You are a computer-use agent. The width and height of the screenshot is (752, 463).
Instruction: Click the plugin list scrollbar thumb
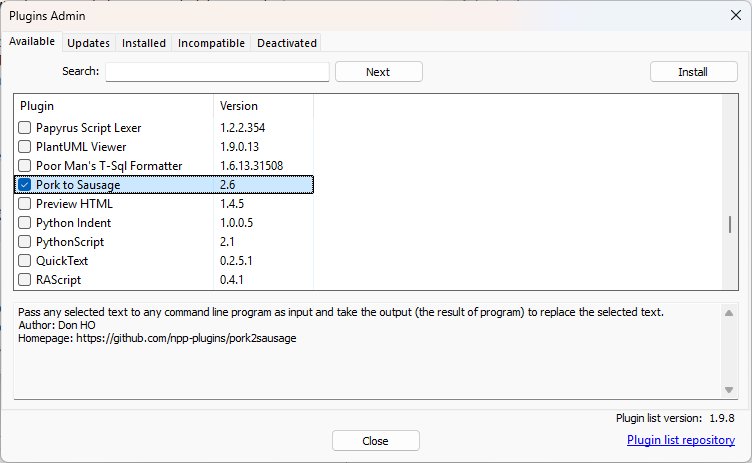coord(730,225)
